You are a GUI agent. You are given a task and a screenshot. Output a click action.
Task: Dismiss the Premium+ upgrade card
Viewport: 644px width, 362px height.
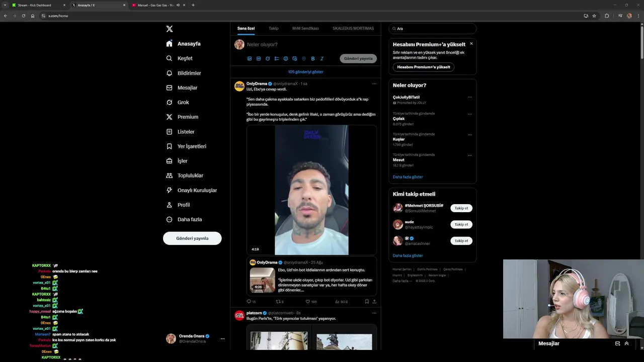click(471, 44)
